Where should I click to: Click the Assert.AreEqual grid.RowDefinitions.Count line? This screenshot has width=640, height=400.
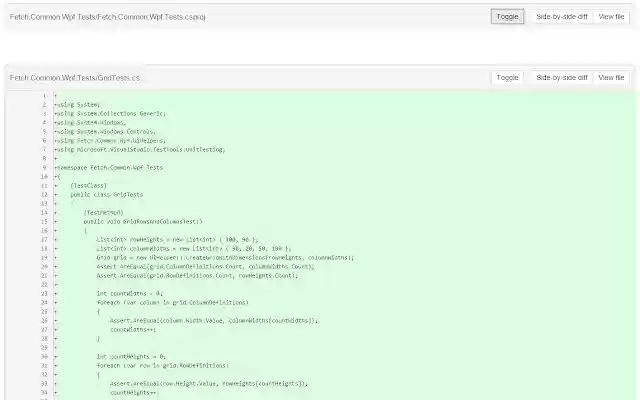(198, 276)
